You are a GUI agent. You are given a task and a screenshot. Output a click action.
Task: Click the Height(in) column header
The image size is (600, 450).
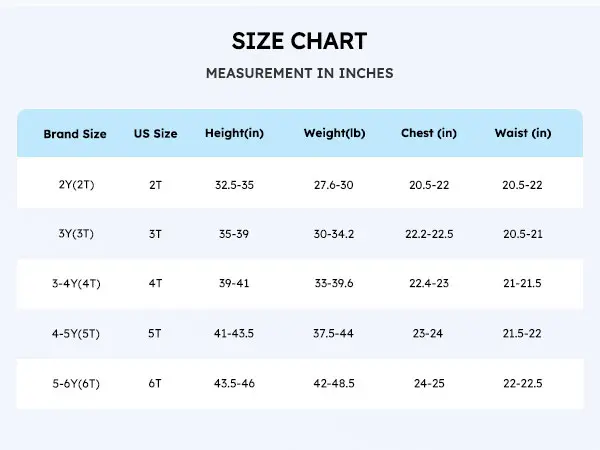(234, 134)
